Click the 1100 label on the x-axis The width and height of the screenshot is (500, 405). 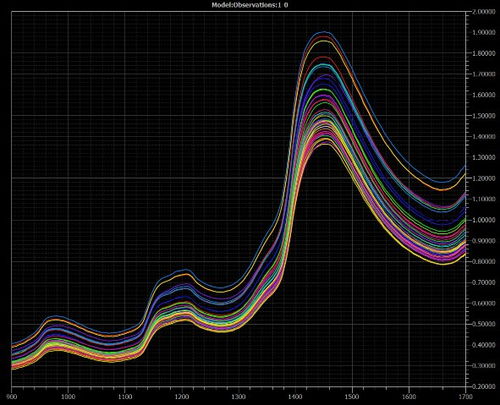pyautogui.click(x=125, y=397)
